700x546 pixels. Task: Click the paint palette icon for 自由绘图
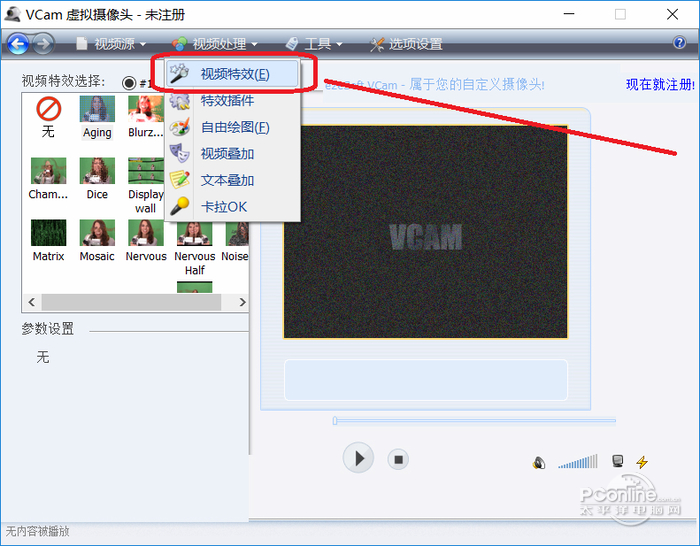(179, 127)
